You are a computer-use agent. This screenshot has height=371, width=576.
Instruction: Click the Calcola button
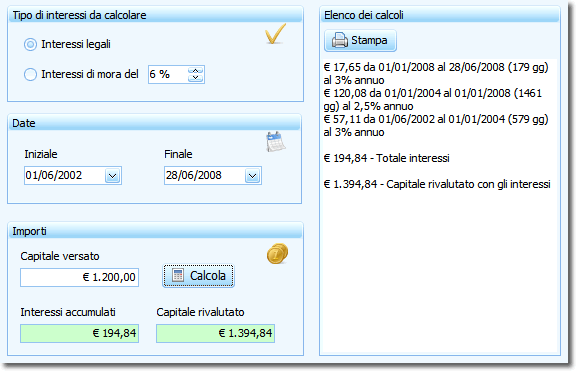pos(198,276)
